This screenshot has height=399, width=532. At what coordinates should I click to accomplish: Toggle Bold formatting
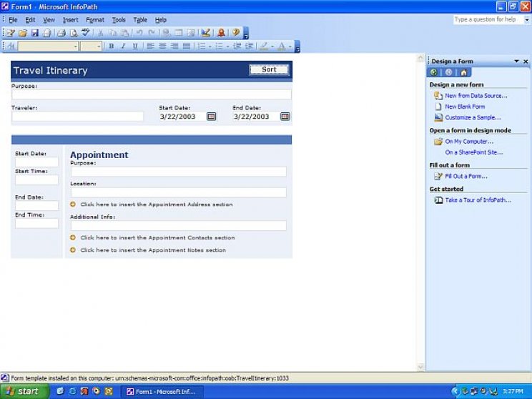tap(112, 46)
